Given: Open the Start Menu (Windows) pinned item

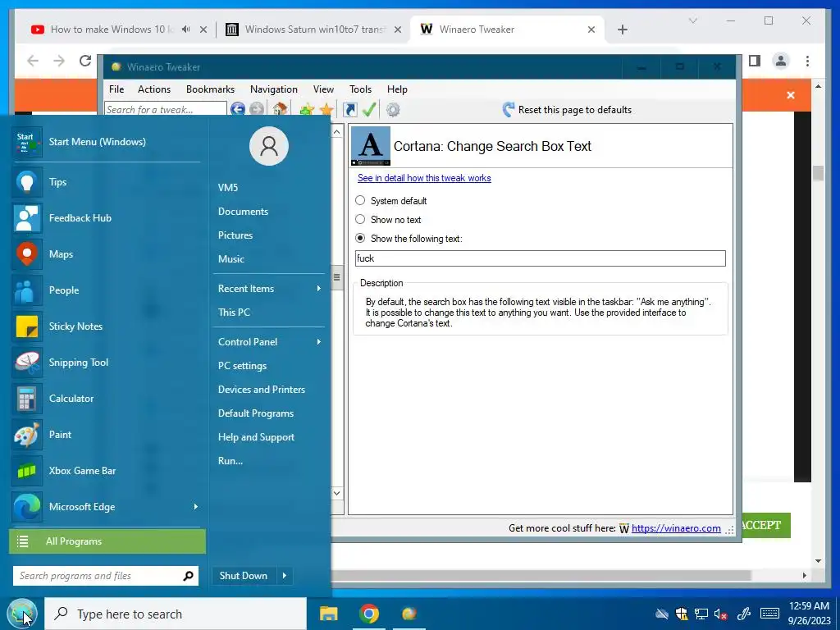Looking at the screenshot, I should click(x=106, y=142).
